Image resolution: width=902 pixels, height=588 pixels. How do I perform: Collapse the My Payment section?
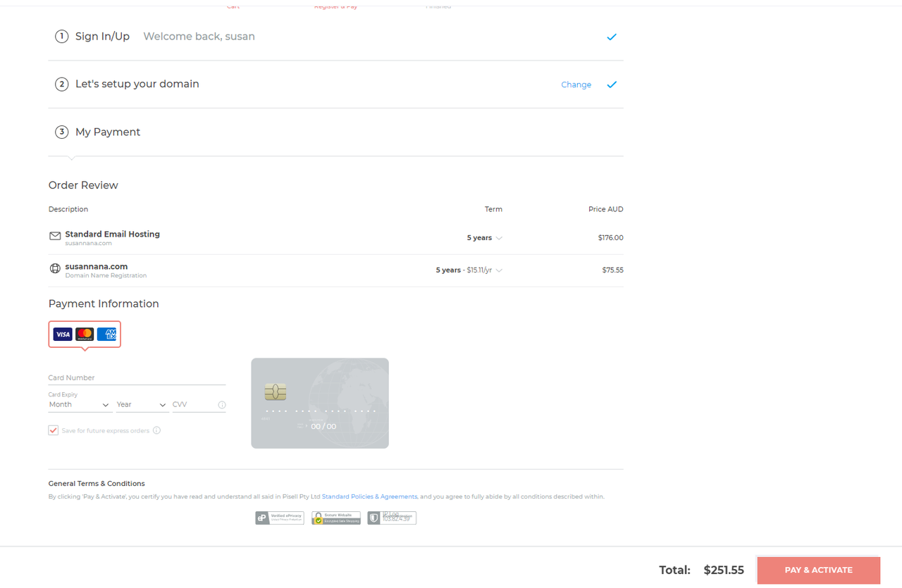335,132
